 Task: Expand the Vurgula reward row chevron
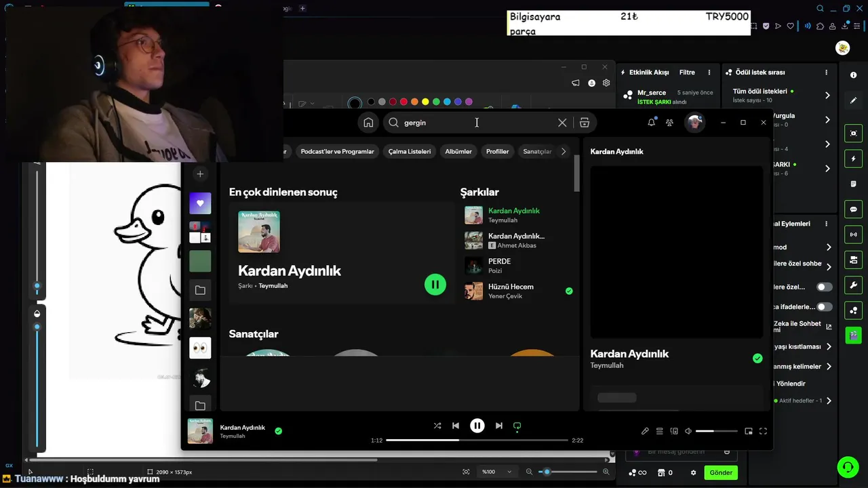[827, 120]
